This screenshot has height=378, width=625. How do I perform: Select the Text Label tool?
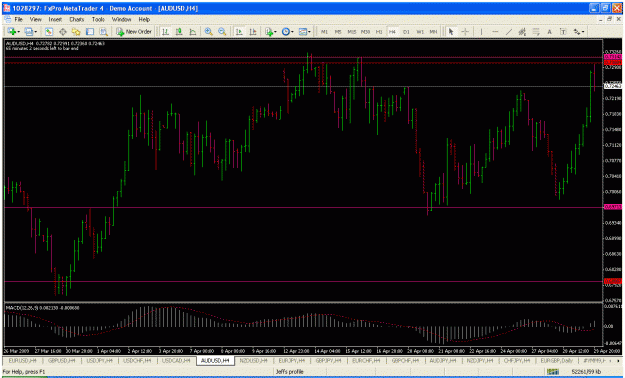point(563,32)
